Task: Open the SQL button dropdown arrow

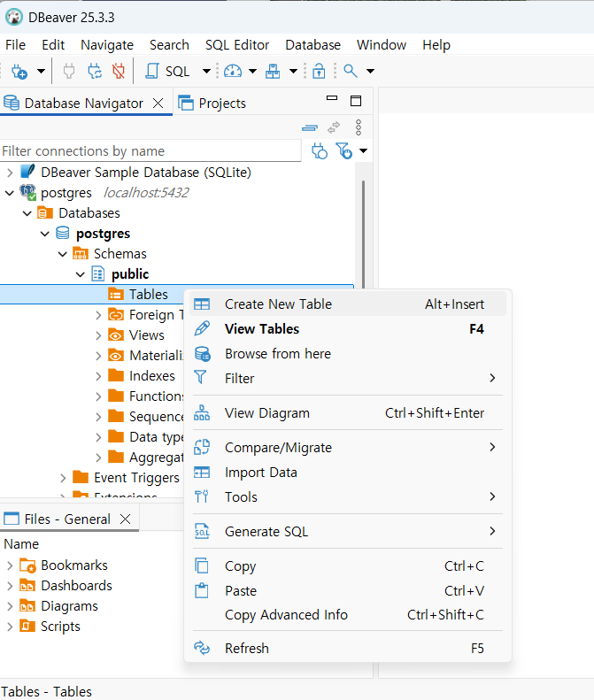Action: point(206,71)
